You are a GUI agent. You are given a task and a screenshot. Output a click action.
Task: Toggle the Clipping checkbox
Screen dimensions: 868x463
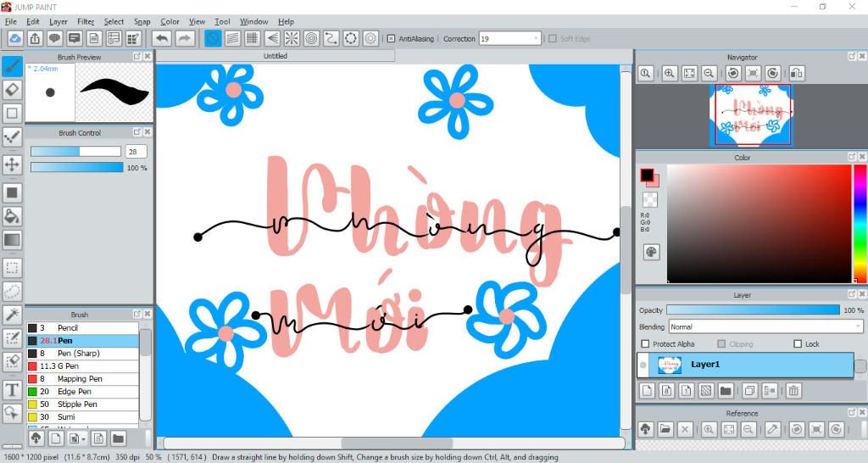[721, 344]
